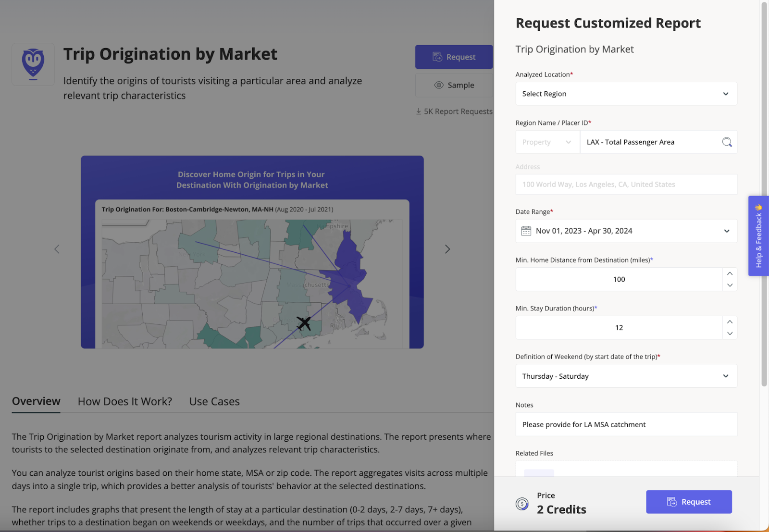Screen dimensions: 769x532
Task: Open the Use Cases tab
Action: (x=214, y=401)
